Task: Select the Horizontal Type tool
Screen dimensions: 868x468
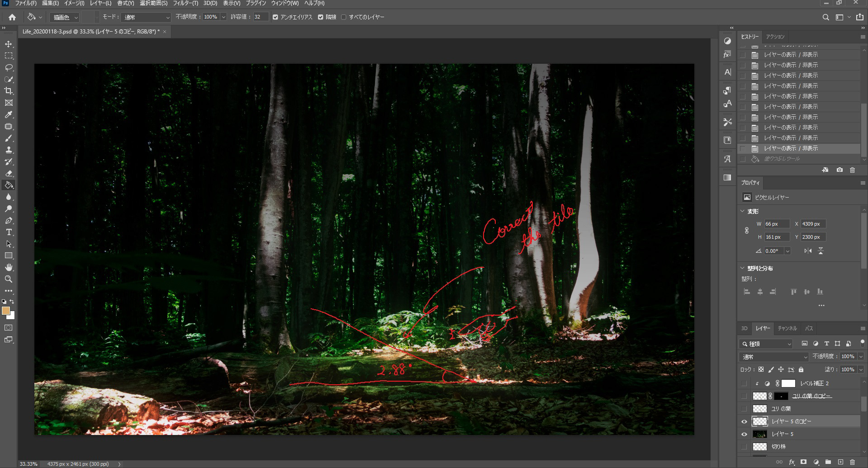Action: (9, 232)
